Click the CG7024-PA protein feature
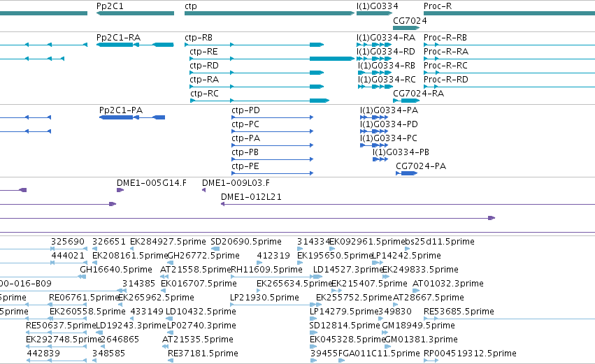The height and width of the screenshot is (364, 595). [406, 173]
